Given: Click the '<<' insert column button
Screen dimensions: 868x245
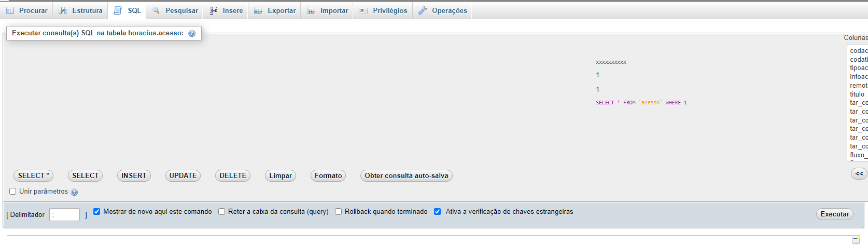Looking at the screenshot, I should (859, 173).
